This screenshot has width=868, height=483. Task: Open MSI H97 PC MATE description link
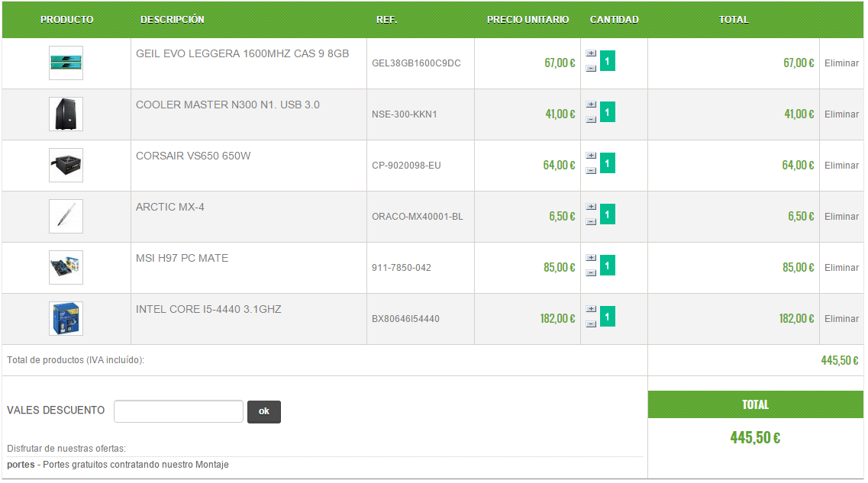(x=182, y=259)
